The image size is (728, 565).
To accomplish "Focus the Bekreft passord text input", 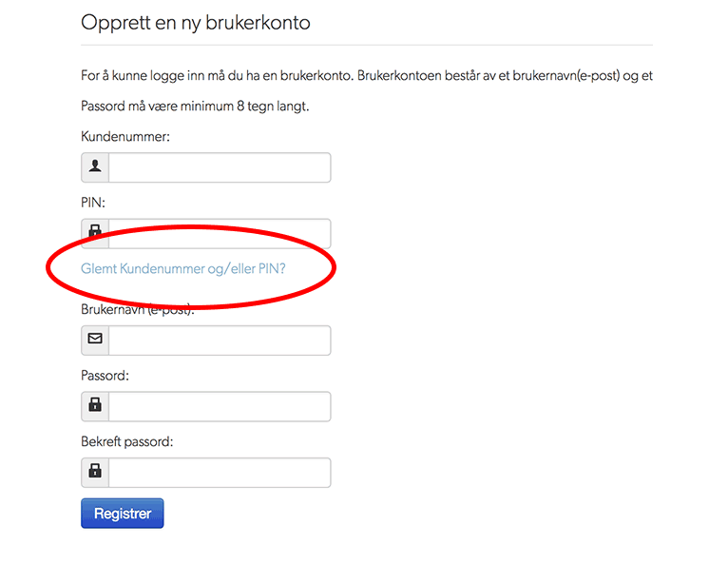I will click(x=220, y=473).
